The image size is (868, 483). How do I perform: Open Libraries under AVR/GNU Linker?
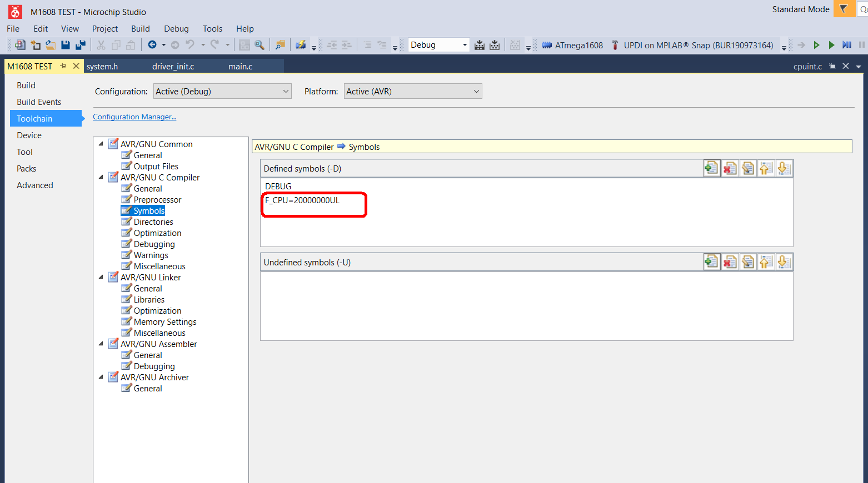(149, 299)
